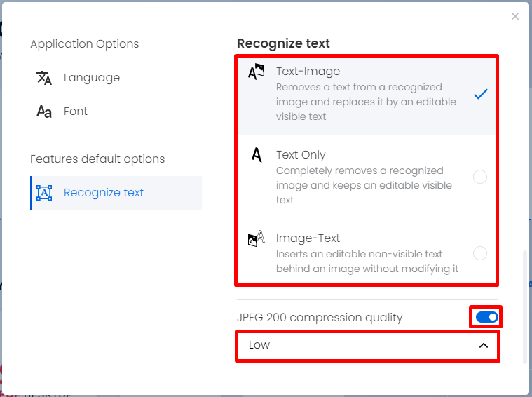The width and height of the screenshot is (532, 397).
Task: Click the Text Only option description
Action: point(364,185)
